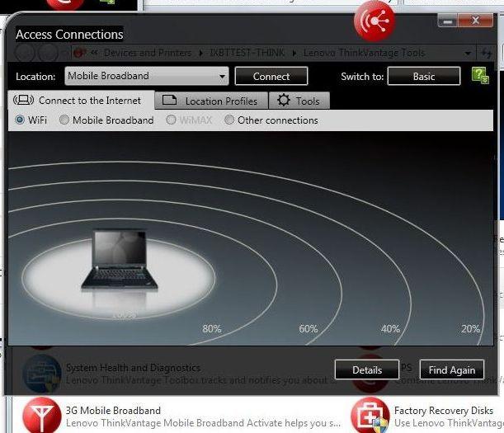This screenshot has width=504, height=433.
Task: Click the Find Again button
Action: (x=451, y=369)
